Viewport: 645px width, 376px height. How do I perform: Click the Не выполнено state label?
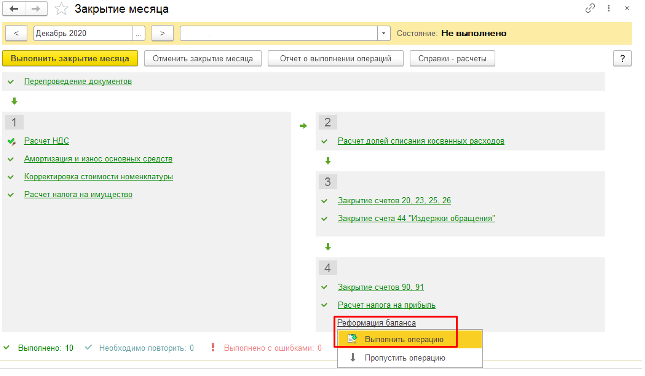pyautogui.click(x=474, y=33)
